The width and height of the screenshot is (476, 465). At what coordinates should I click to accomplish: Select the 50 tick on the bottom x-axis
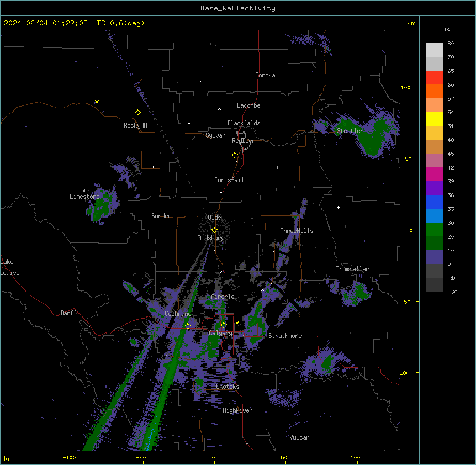point(284,458)
